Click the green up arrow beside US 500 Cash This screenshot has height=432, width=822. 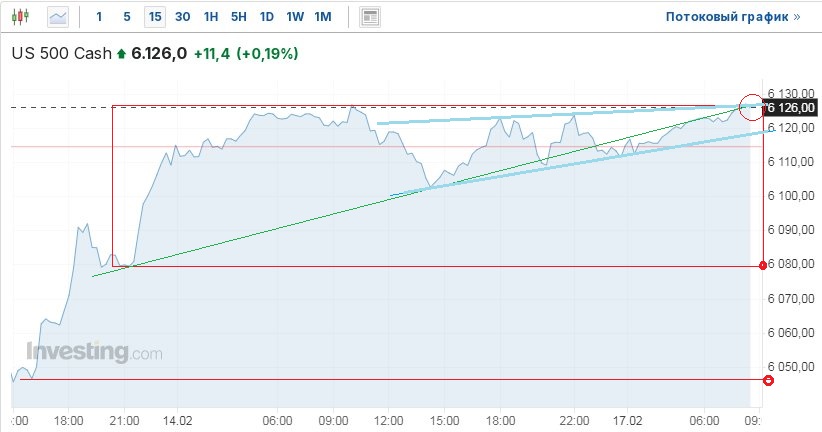pos(122,54)
